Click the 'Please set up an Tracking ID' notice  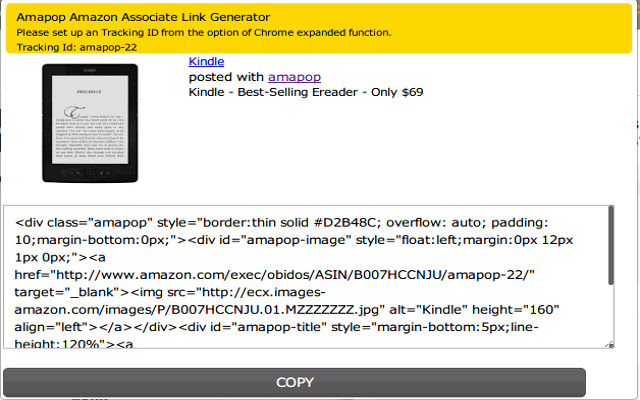(204, 33)
